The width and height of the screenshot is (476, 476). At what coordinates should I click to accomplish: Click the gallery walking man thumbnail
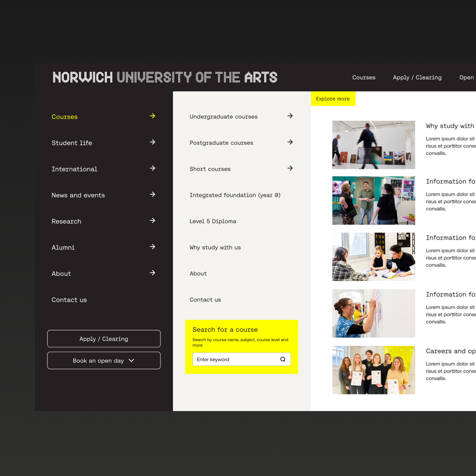click(x=374, y=145)
